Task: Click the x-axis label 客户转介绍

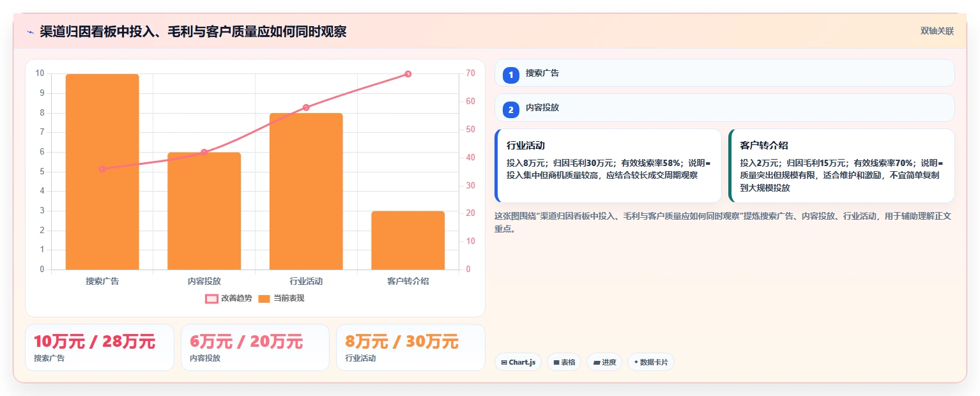Action: [x=408, y=281]
